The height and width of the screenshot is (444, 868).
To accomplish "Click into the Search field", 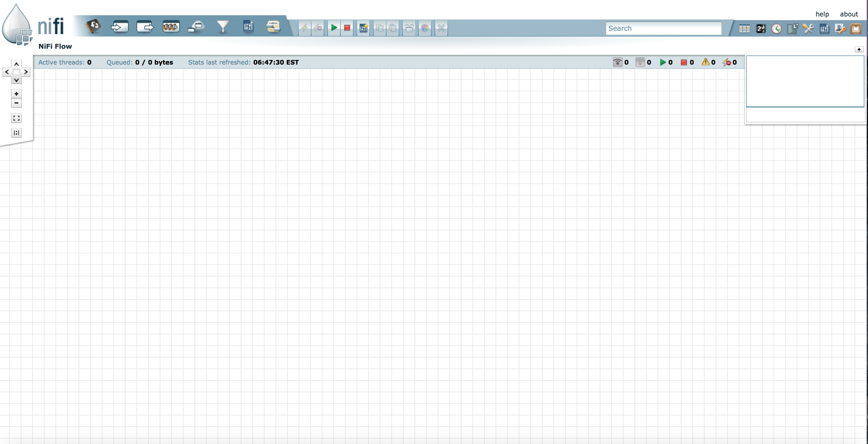I will (663, 28).
